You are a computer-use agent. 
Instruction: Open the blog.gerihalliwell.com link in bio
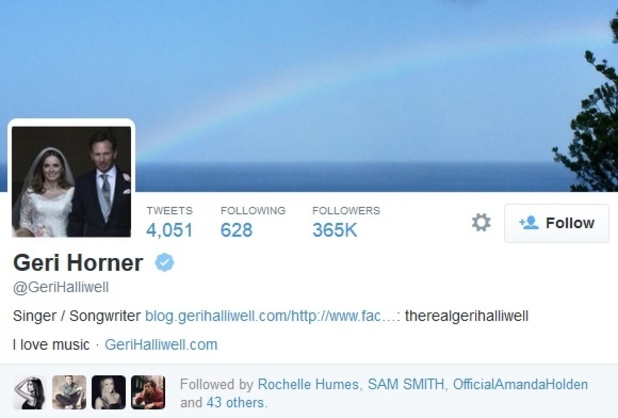click(x=273, y=316)
